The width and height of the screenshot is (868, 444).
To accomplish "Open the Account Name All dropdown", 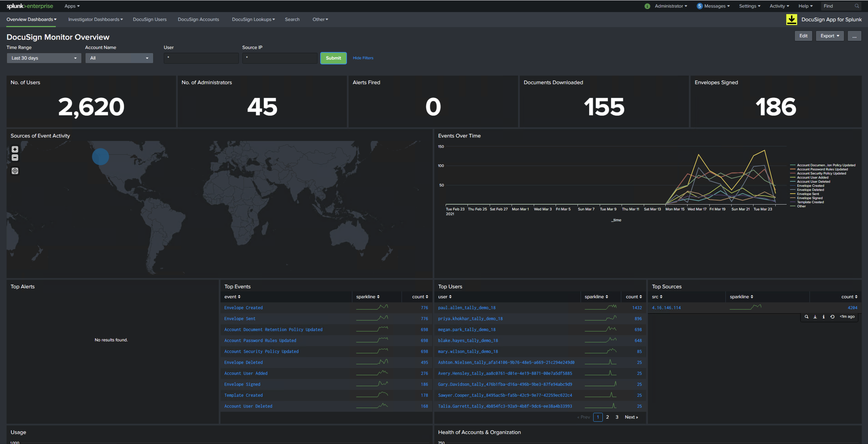I will tap(119, 58).
